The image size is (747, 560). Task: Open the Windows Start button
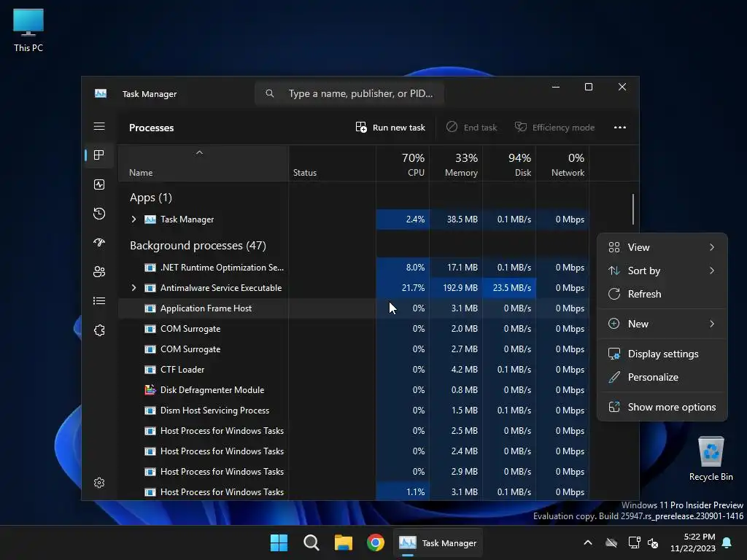coord(279,542)
